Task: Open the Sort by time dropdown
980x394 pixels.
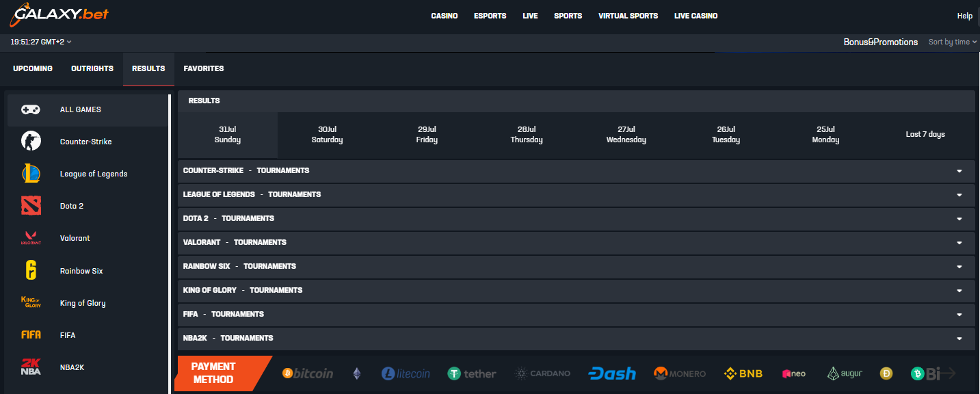Action: (952, 42)
